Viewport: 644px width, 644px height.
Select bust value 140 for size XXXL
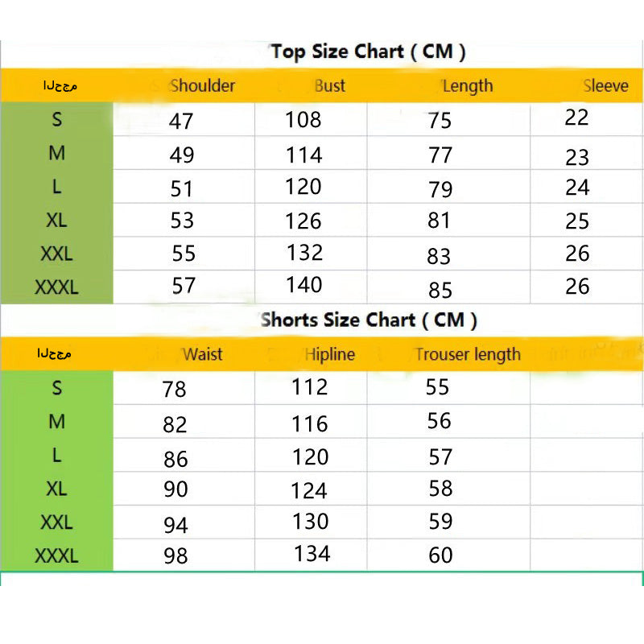[304, 285]
